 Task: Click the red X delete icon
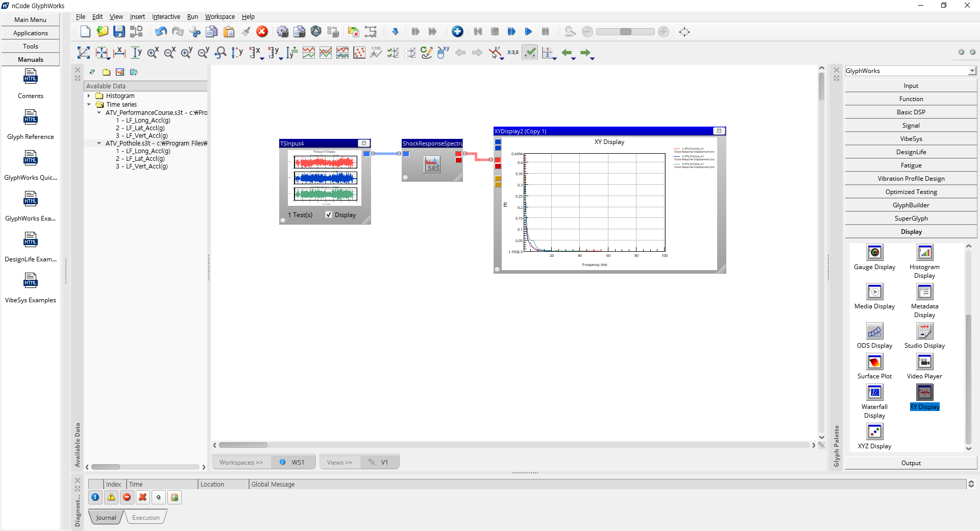[x=262, y=32]
